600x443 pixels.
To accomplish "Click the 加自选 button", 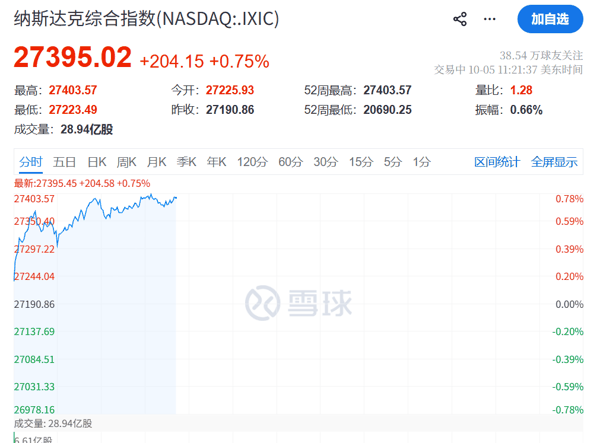I will 550,19.
